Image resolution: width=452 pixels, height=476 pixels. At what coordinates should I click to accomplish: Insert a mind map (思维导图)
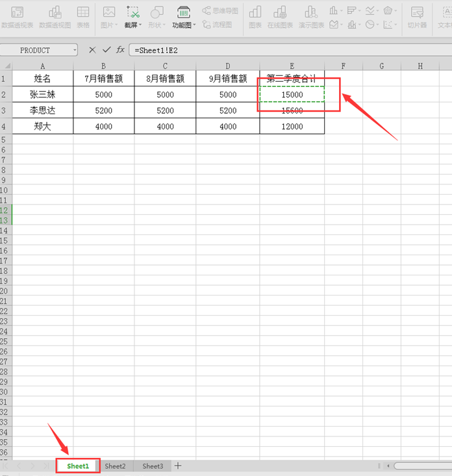pyautogui.click(x=220, y=10)
